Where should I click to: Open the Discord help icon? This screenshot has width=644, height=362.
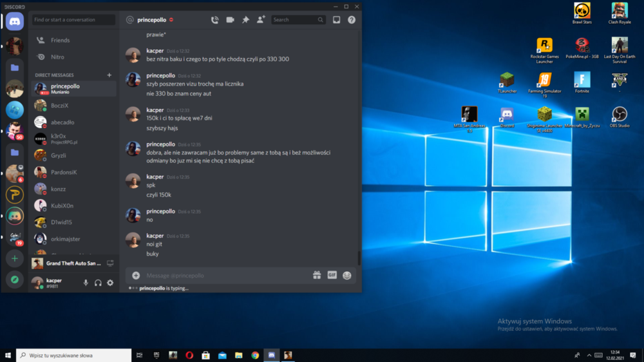[352, 20]
